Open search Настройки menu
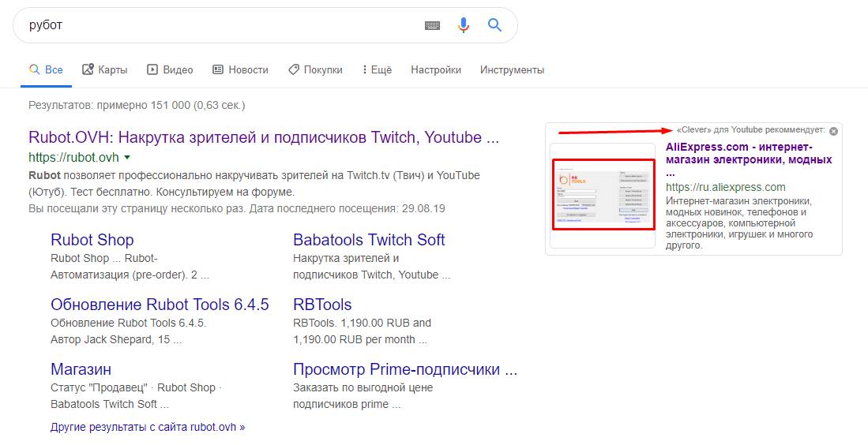This screenshot has height=445, width=868. coord(436,69)
